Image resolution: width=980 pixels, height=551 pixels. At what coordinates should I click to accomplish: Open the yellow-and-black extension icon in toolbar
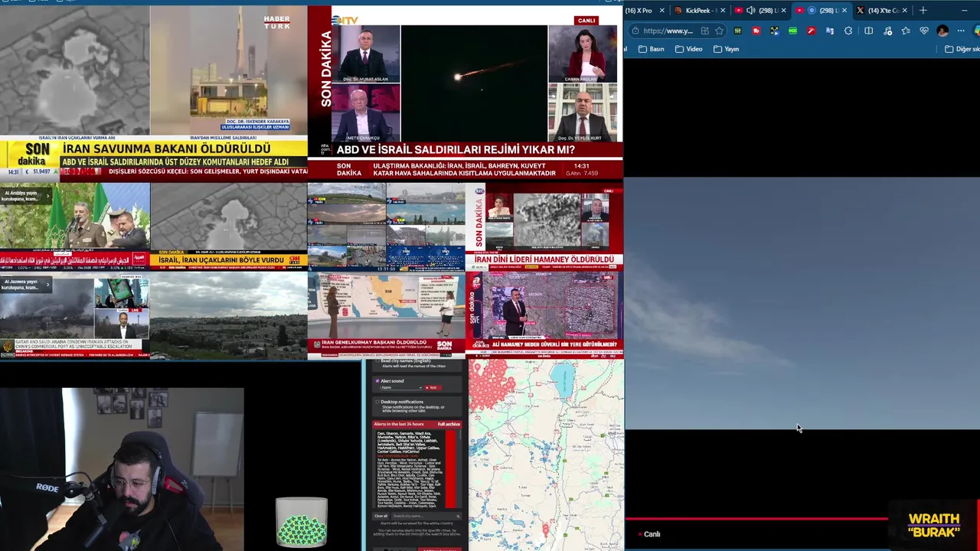[775, 31]
